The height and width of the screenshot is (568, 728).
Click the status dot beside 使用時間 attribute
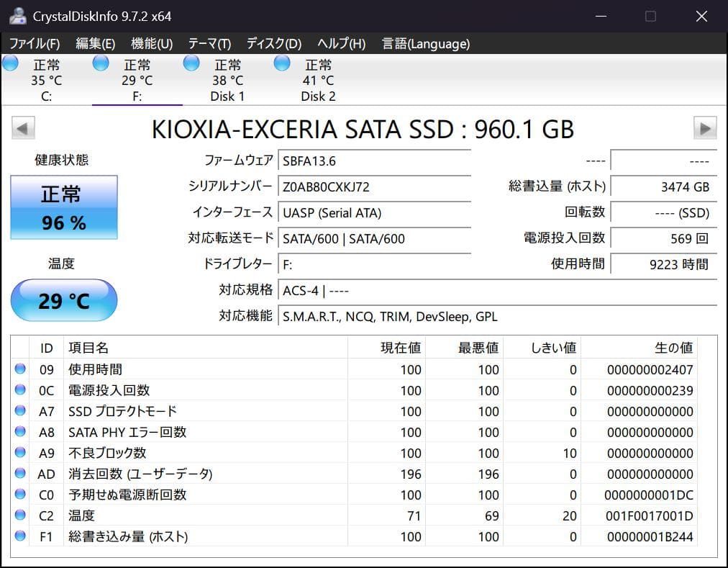coord(21,369)
